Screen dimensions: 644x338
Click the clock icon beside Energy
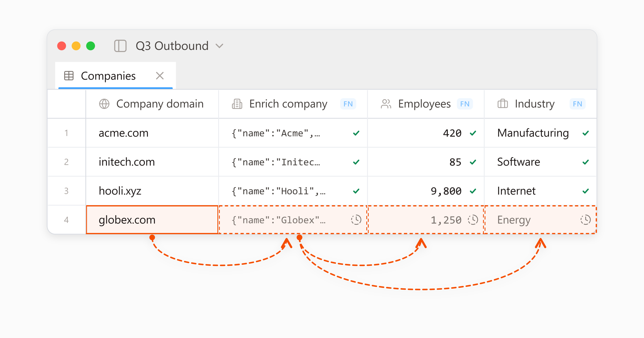click(586, 220)
